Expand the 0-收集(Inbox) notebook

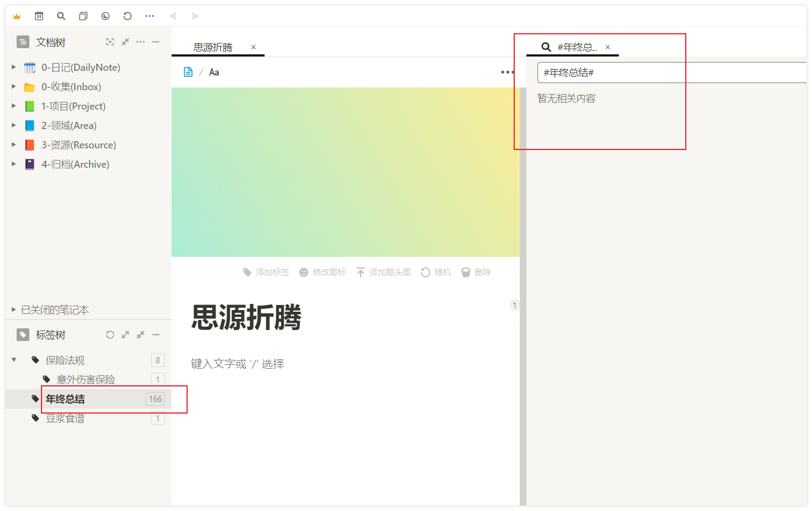pyautogui.click(x=14, y=86)
